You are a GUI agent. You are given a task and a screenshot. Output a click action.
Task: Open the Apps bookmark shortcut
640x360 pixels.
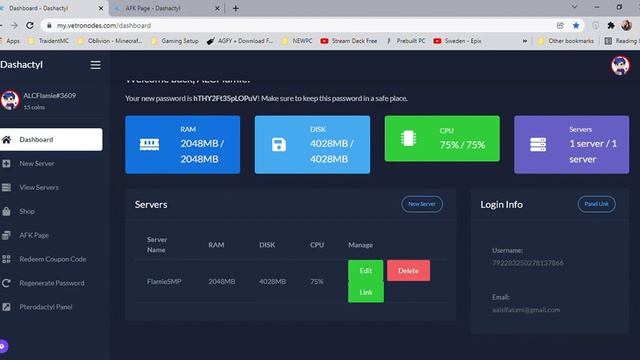(x=11, y=41)
